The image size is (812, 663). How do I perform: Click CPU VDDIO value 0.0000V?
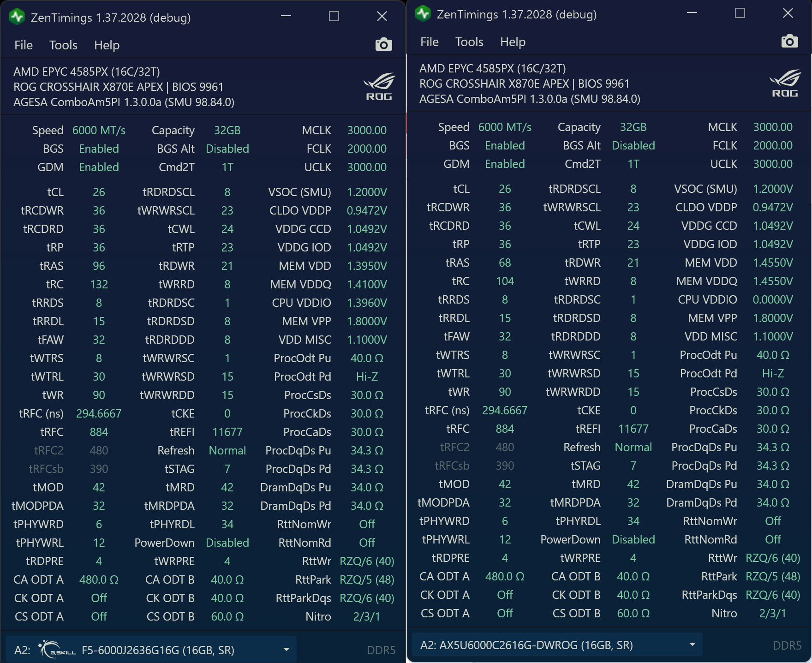tap(773, 300)
